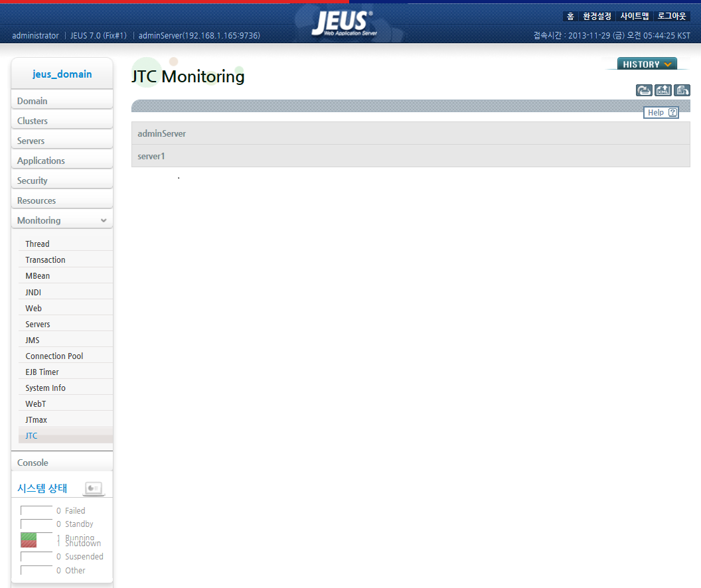
Task: Click the refresh icon above the monitoring table
Action: pos(644,90)
